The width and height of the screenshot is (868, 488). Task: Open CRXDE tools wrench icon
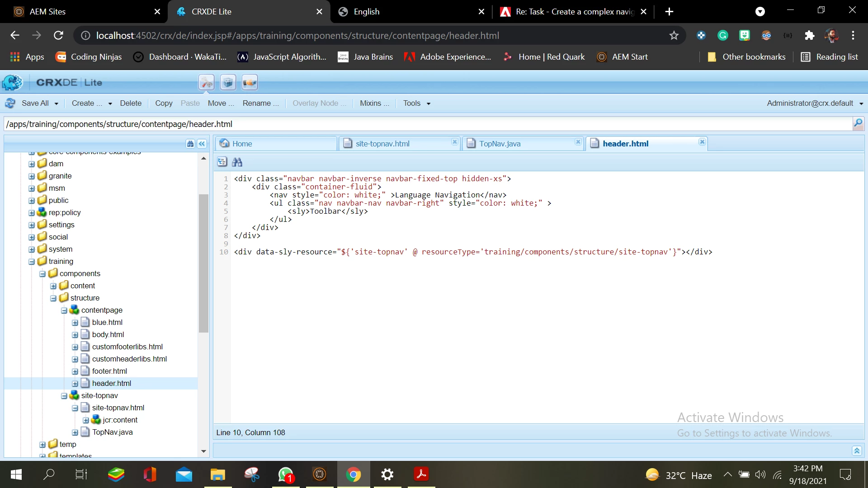[x=207, y=83]
